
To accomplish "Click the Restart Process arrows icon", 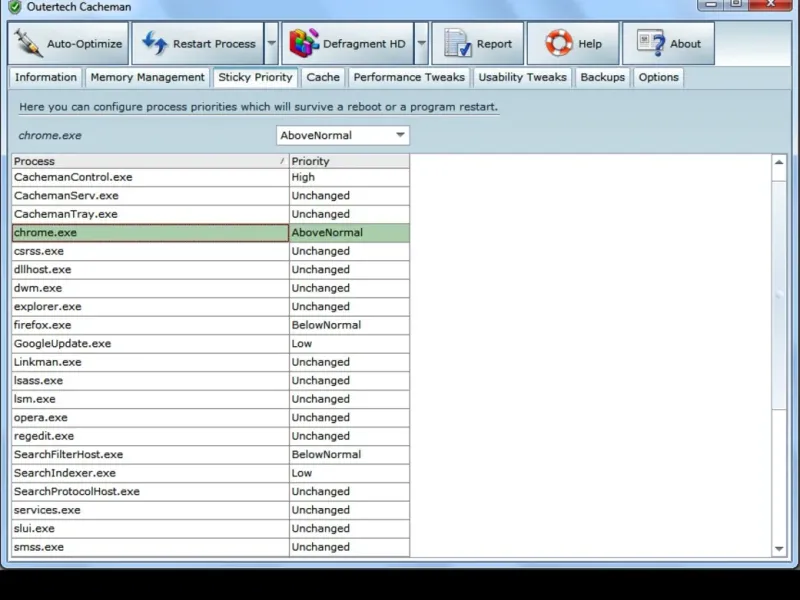I will tap(154, 44).
